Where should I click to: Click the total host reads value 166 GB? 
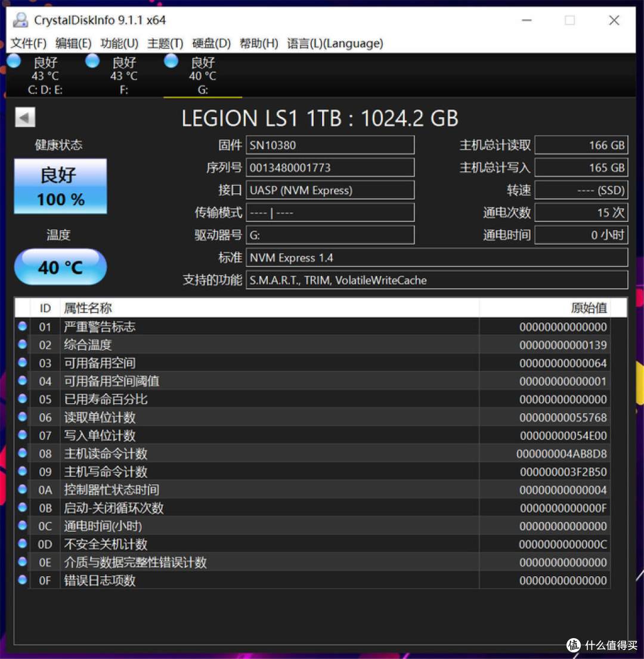point(581,145)
